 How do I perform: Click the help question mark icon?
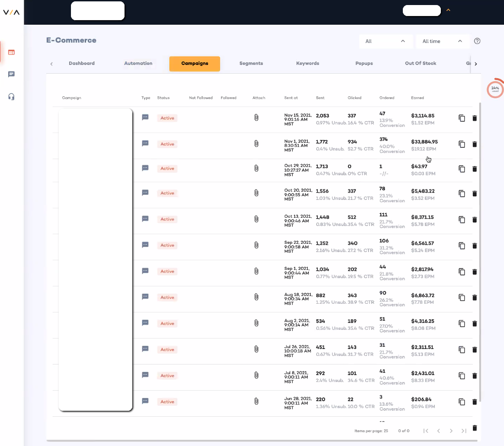(x=477, y=41)
